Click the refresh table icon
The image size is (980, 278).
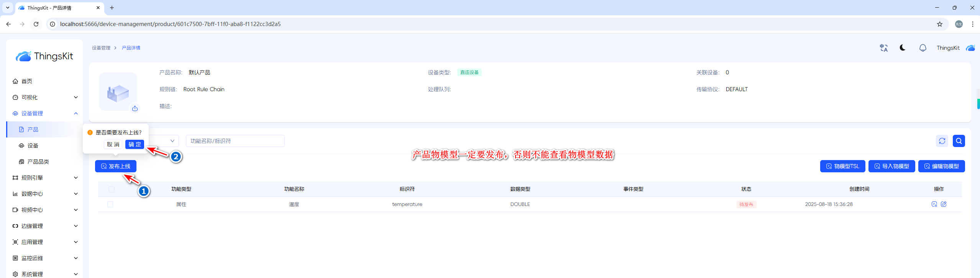pyautogui.click(x=942, y=141)
